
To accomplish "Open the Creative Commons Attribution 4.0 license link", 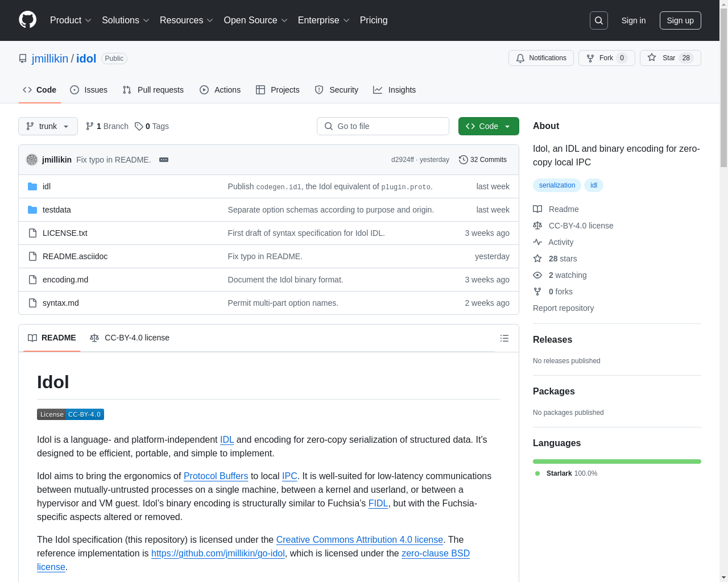I will 359,540.
